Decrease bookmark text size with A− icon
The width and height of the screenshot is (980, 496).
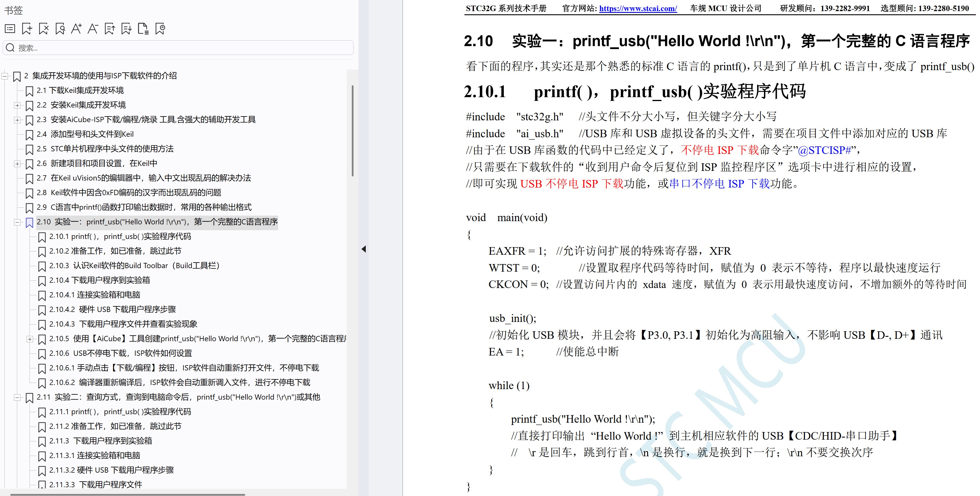[94, 29]
